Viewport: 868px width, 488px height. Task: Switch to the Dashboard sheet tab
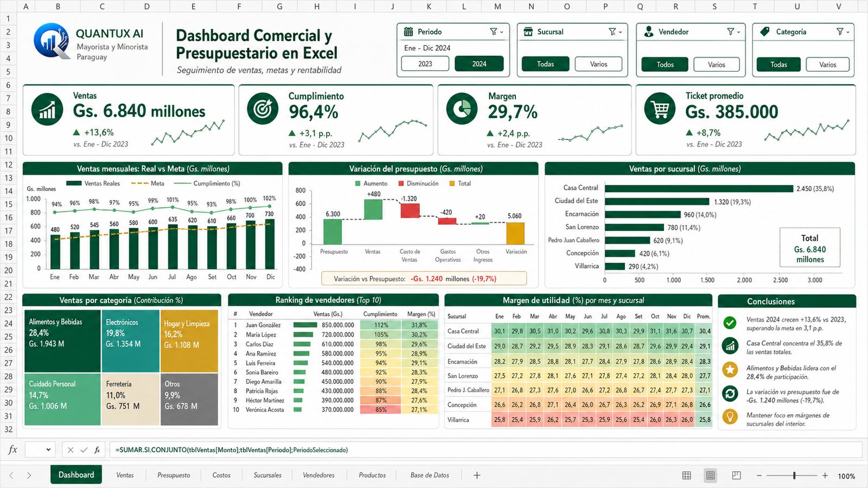pyautogui.click(x=76, y=474)
